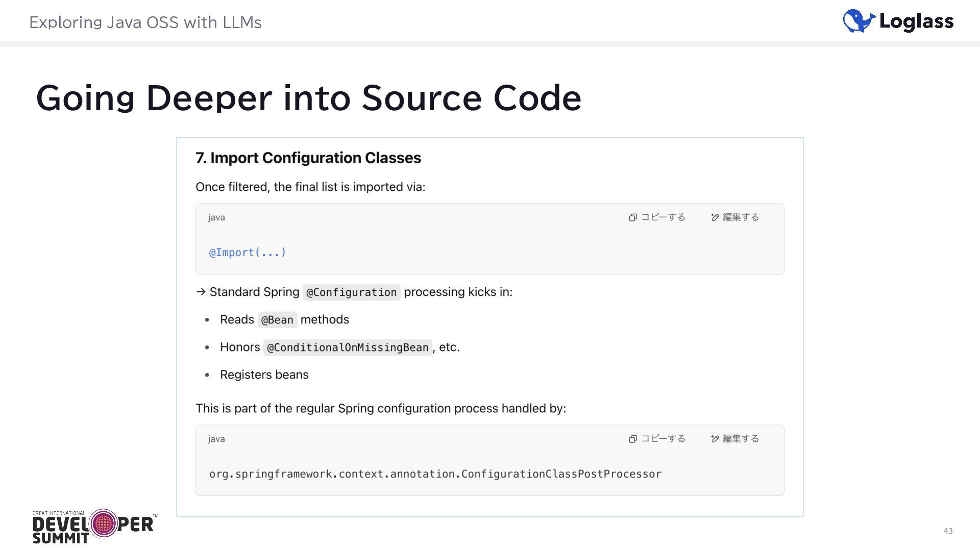
Task: Click the arrow before "Standard Spring"
Action: [x=201, y=292]
